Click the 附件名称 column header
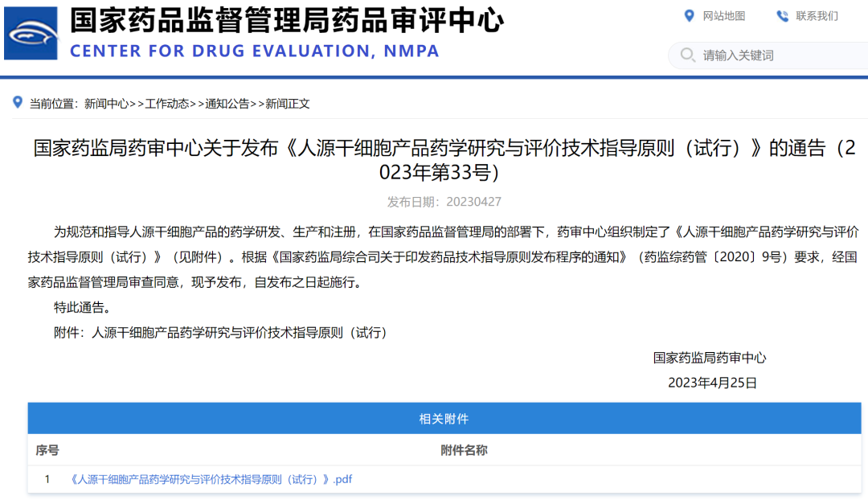 coord(464,450)
